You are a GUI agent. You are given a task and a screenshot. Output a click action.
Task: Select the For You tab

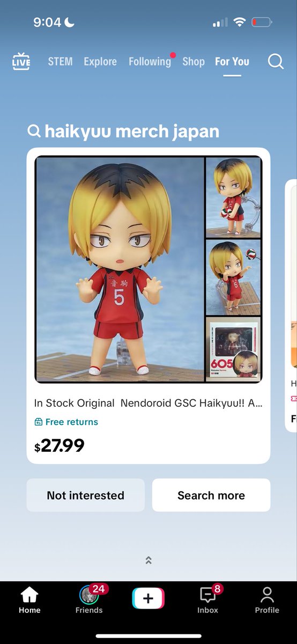pyautogui.click(x=232, y=61)
